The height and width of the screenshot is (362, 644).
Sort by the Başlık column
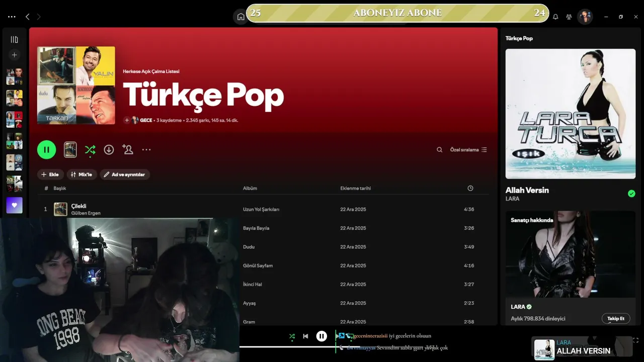(x=60, y=188)
